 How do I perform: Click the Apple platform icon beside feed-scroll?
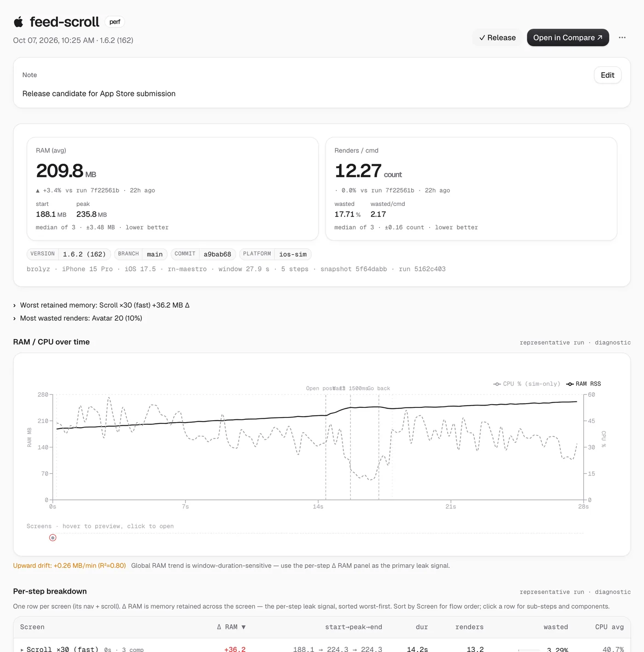coord(18,22)
